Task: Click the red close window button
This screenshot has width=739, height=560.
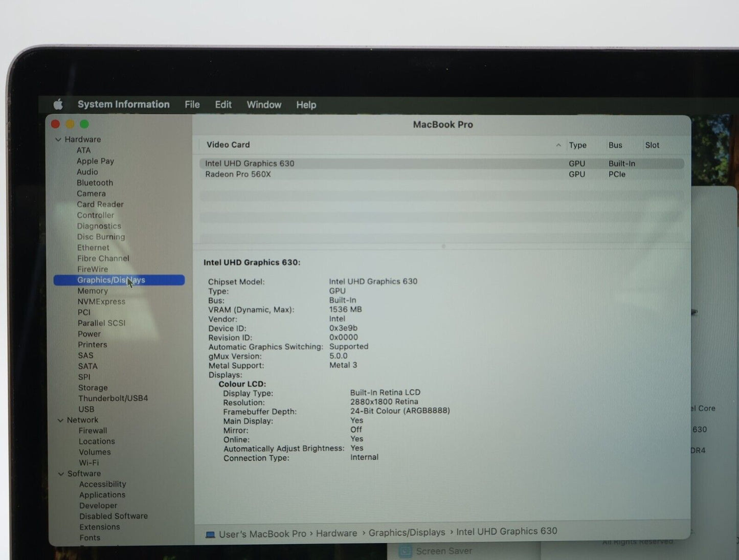Action: [x=55, y=124]
